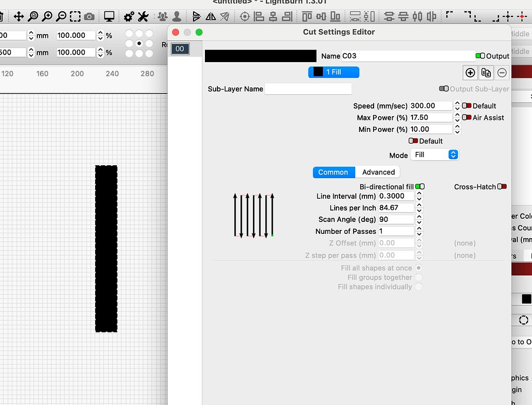The image size is (532, 405).
Task: Turn on Bi-directional fill
Action: tap(421, 186)
